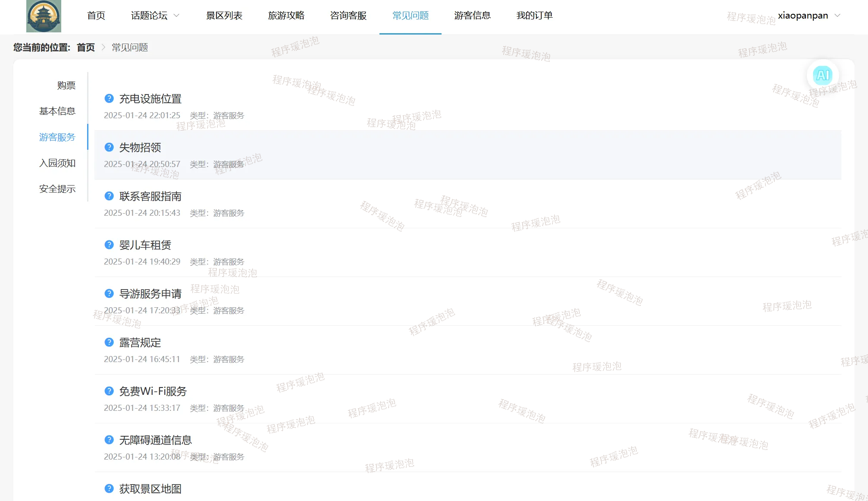This screenshot has height=501, width=868.
Task: Select the 购票 category tab
Action: (x=66, y=85)
